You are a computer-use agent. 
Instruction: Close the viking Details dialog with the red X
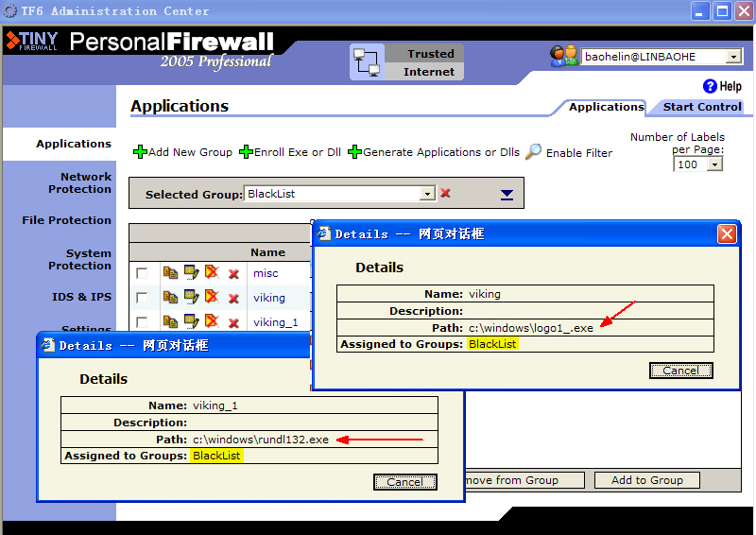tap(727, 234)
